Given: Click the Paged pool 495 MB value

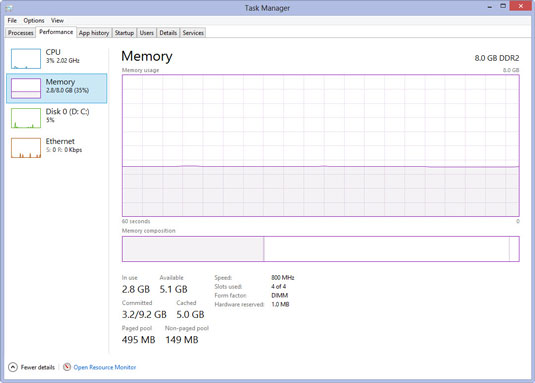Looking at the screenshot, I should pyautogui.click(x=139, y=340).
